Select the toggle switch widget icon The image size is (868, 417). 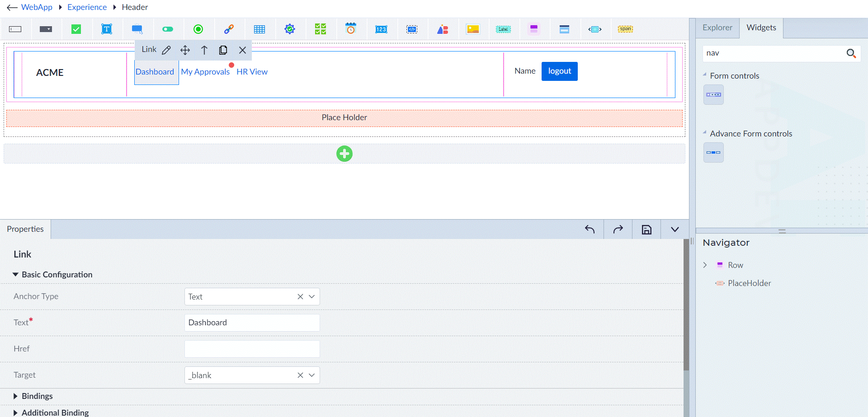(168, 29)
